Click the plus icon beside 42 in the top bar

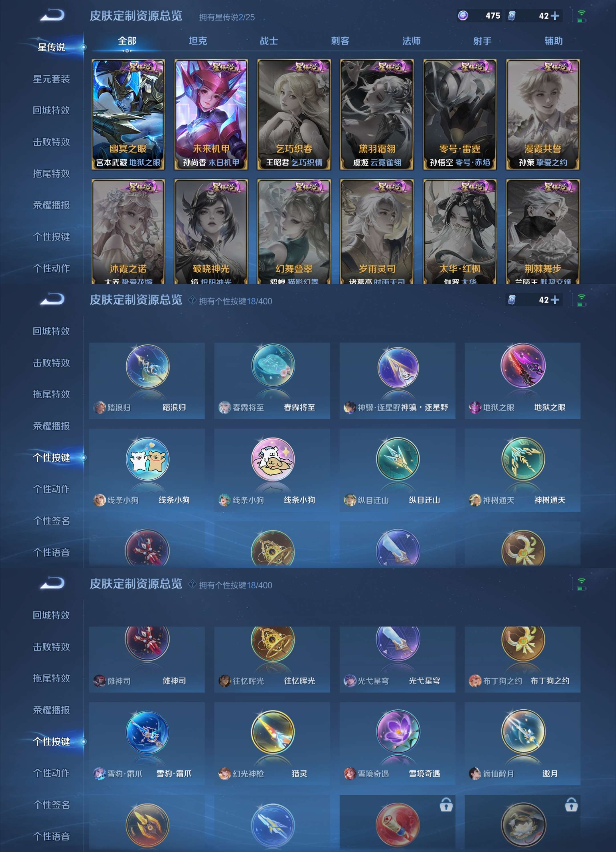click(555, 16)
